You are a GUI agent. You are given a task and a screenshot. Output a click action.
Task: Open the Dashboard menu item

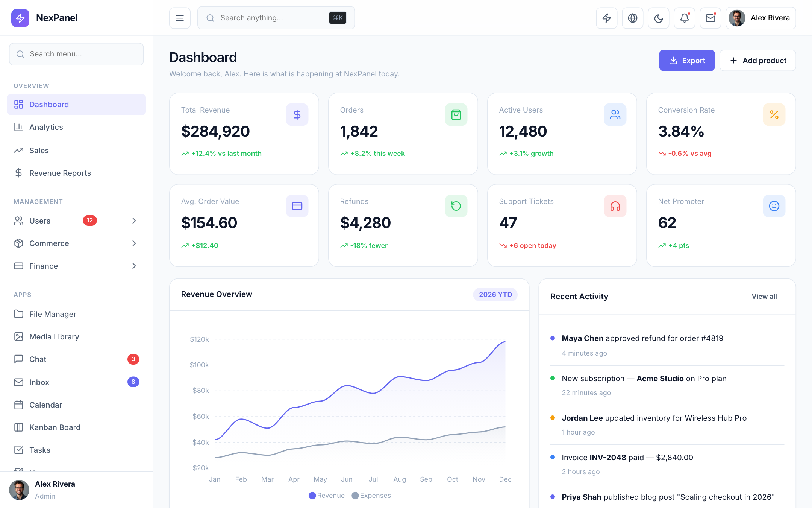76,104
